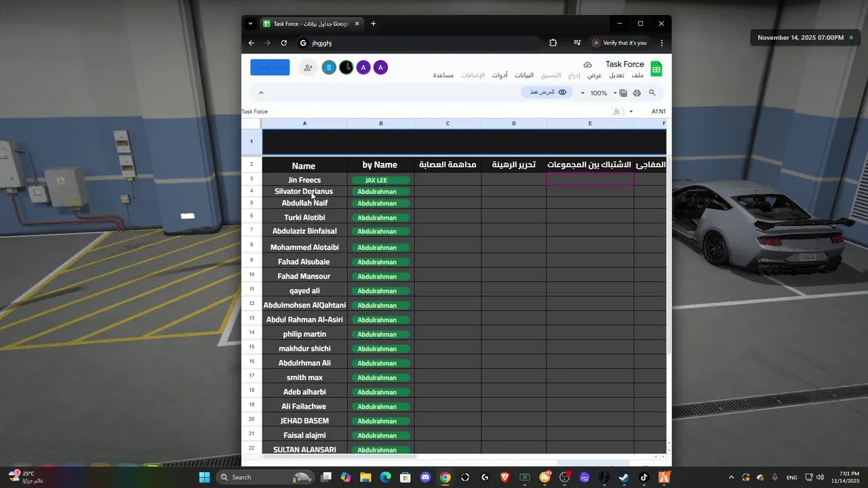Viewport: 868px width, 488px height.
Task: Open the أدوات (Tools) menu
Action: coord(500,75)
